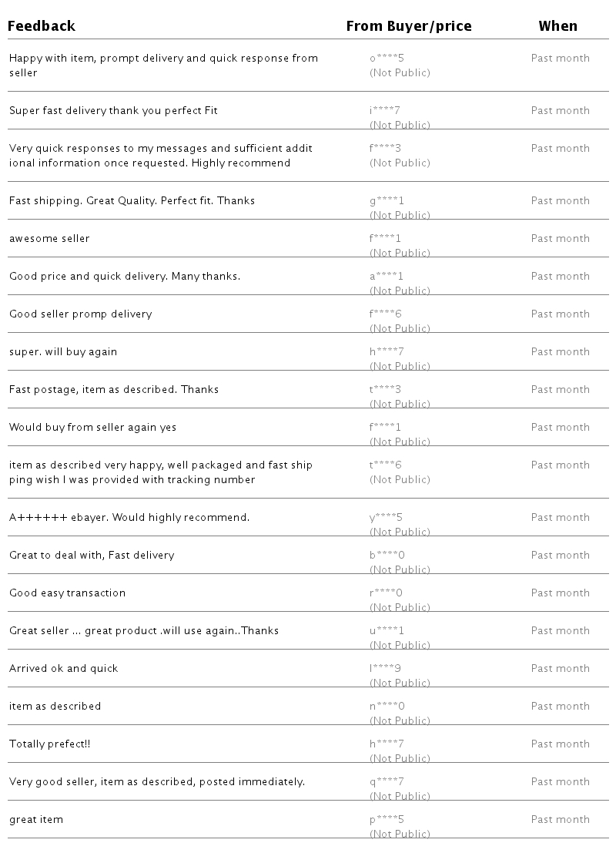The height and width of the screenshot is (853, 616).
Task: Click buyer t****3
Action: click(386, 390)
